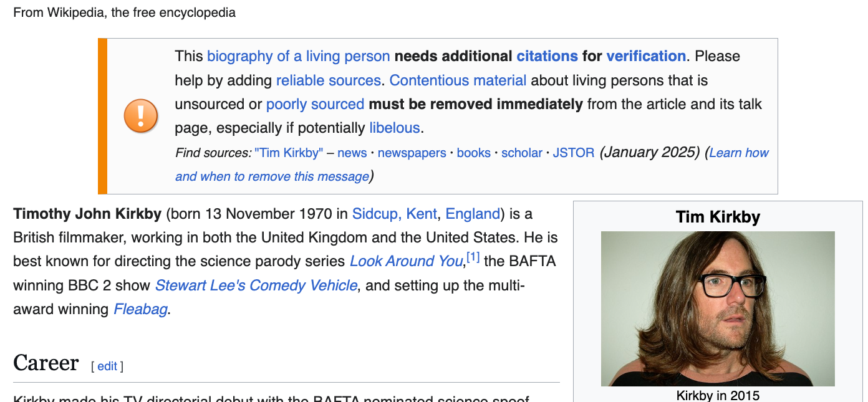Follow the 'poorly sourced' link
868x402 pixels.
[x=315, y=104]
